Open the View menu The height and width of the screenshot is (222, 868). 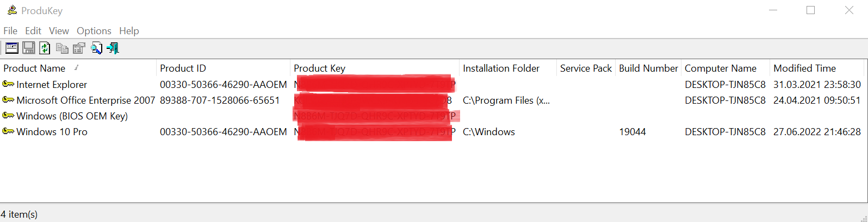pos(59,31)
